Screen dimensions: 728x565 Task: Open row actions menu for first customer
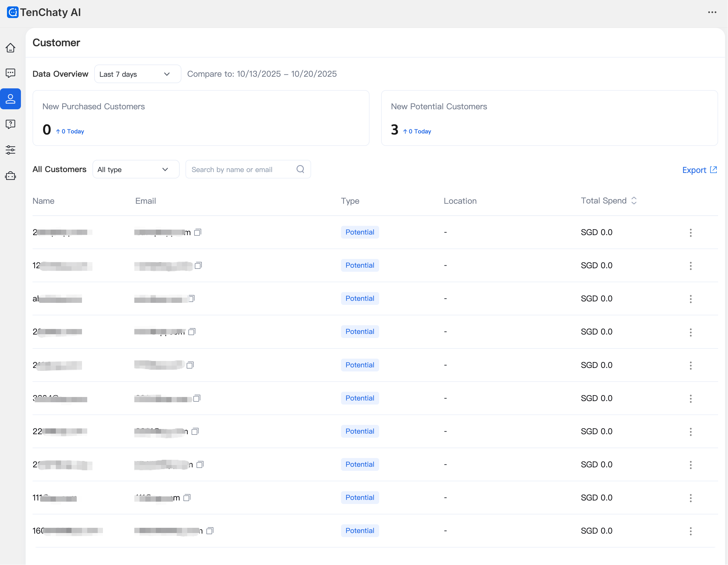[x=690, y=233]
